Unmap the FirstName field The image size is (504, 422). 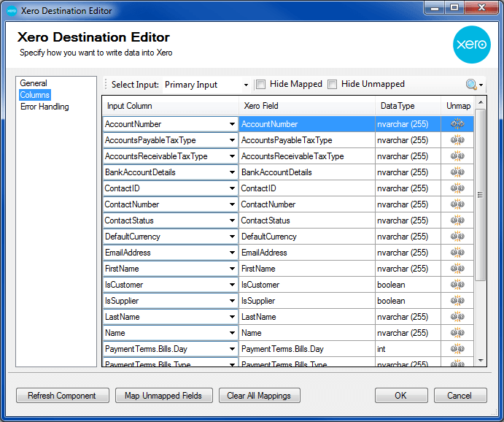tap(457, 269)
